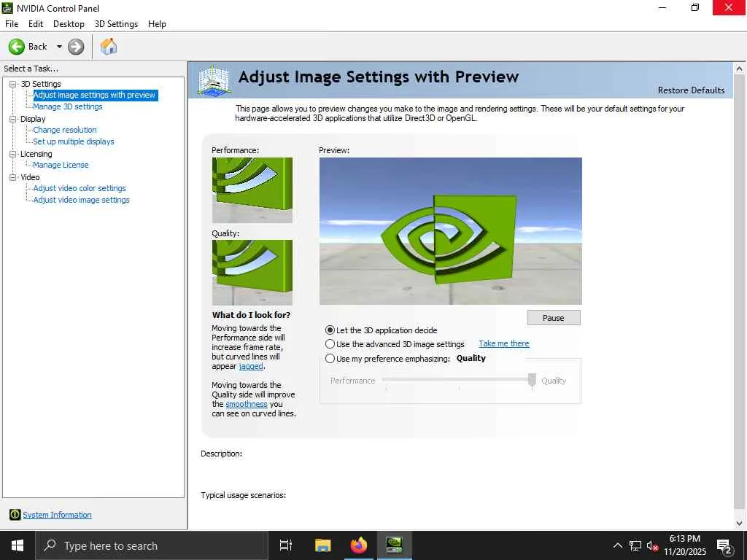This screenshot has height=560, width=747.
Task: Open the notification center icon
Action: point(724,545)
